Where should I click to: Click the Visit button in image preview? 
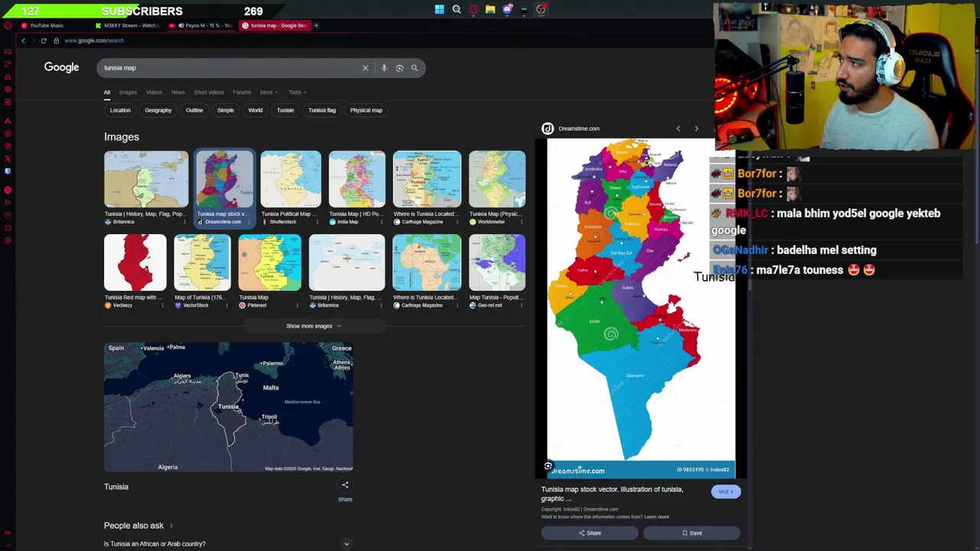[725, 492]
